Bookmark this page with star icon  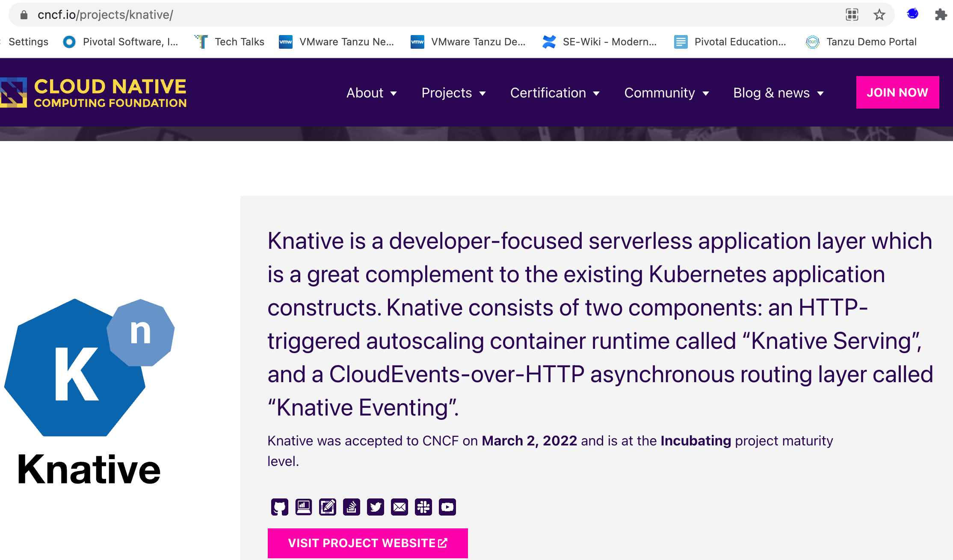879,15
